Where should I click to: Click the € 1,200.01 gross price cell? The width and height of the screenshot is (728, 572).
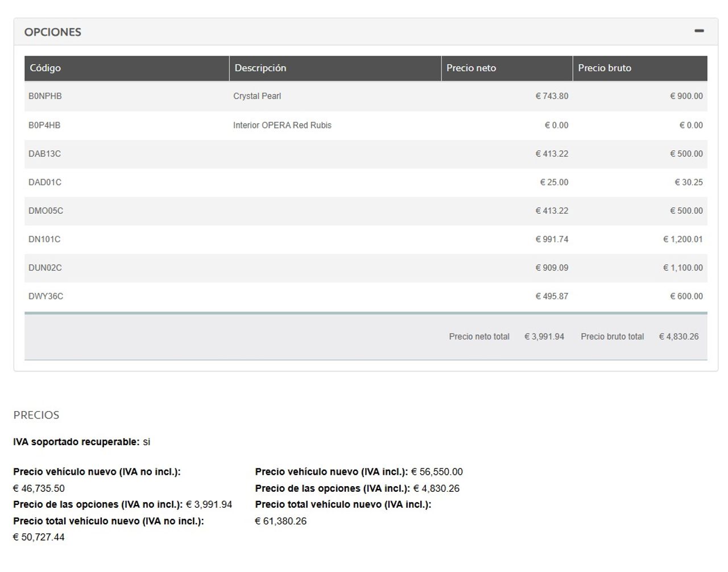682,239
